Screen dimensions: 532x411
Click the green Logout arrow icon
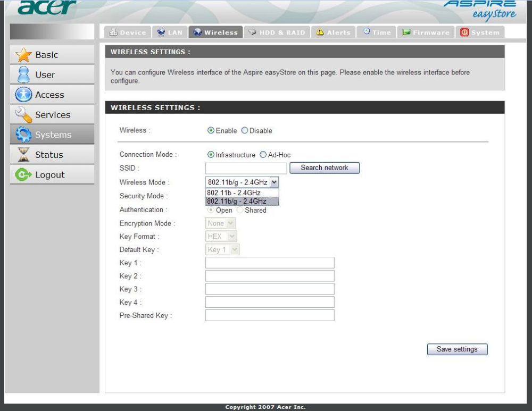23,174
